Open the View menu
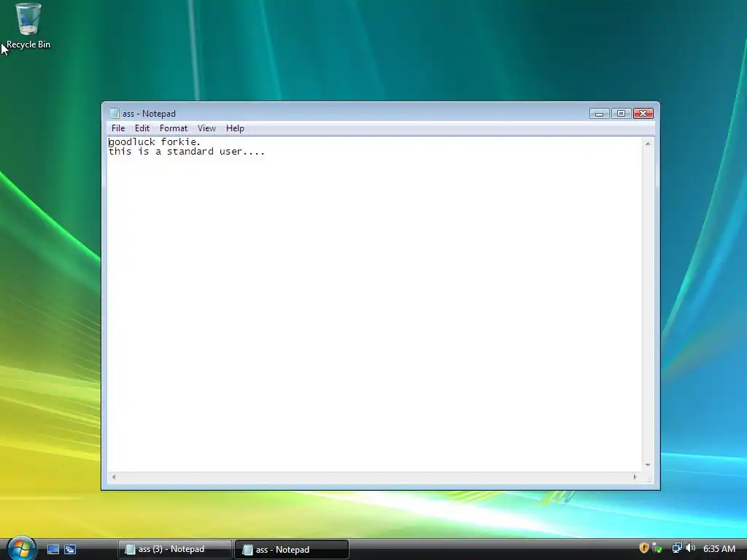 tap(206, 128)
